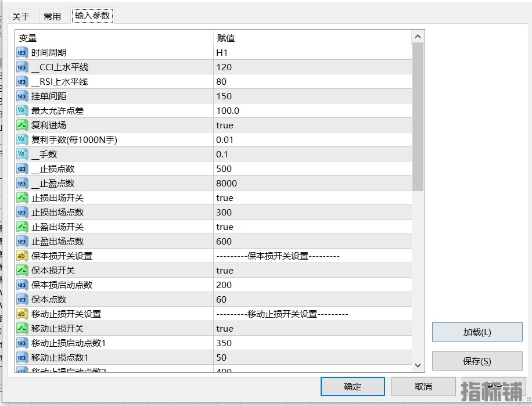Image resolution: width=532 pixels, height=406 pixels.
Task: Open the 时间周期 H1 value dropdown
Action: pyautogui.click(x=312, y=53)
